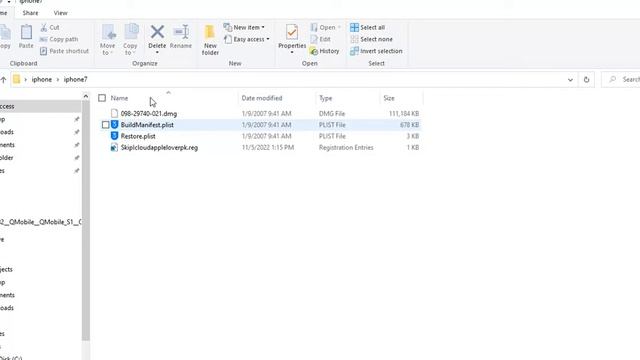Viewport: 640px width, 360px height.
Task: Switch to the Share ribbon tab
Action: click(x=30, y=13)
